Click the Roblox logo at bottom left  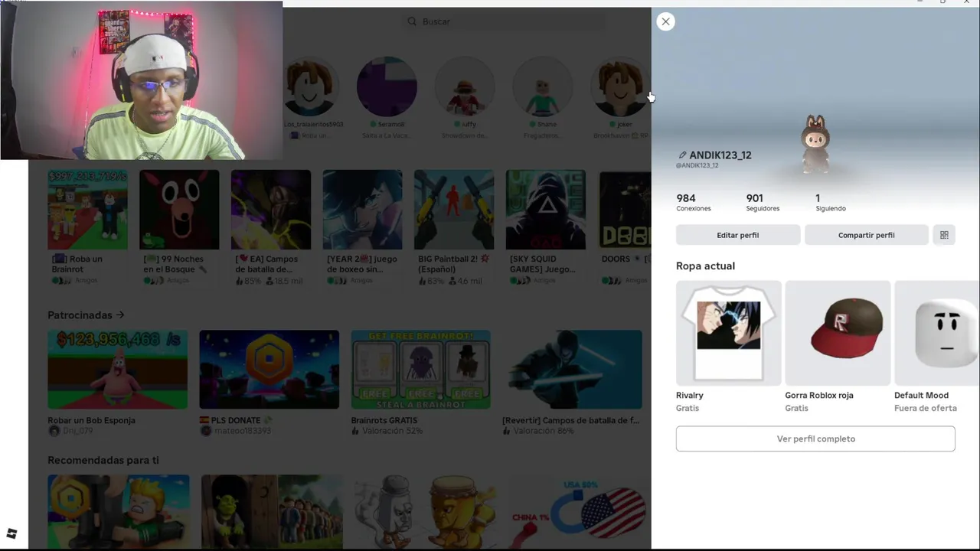[x=11, y=533]
